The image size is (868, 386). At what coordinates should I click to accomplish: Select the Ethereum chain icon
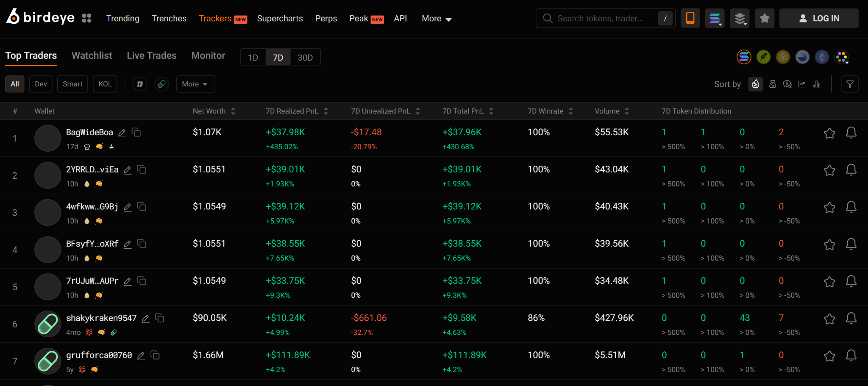coord(822,57)
